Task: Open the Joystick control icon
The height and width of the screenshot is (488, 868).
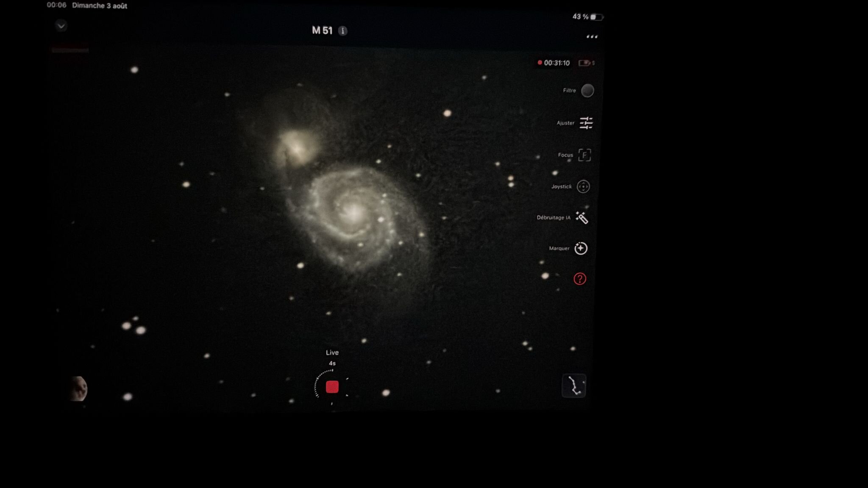Action: click(x=583, y=186)
